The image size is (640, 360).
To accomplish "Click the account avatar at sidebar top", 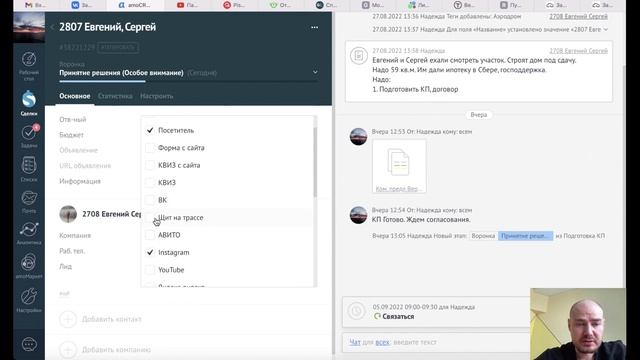I will coord(29,27).
